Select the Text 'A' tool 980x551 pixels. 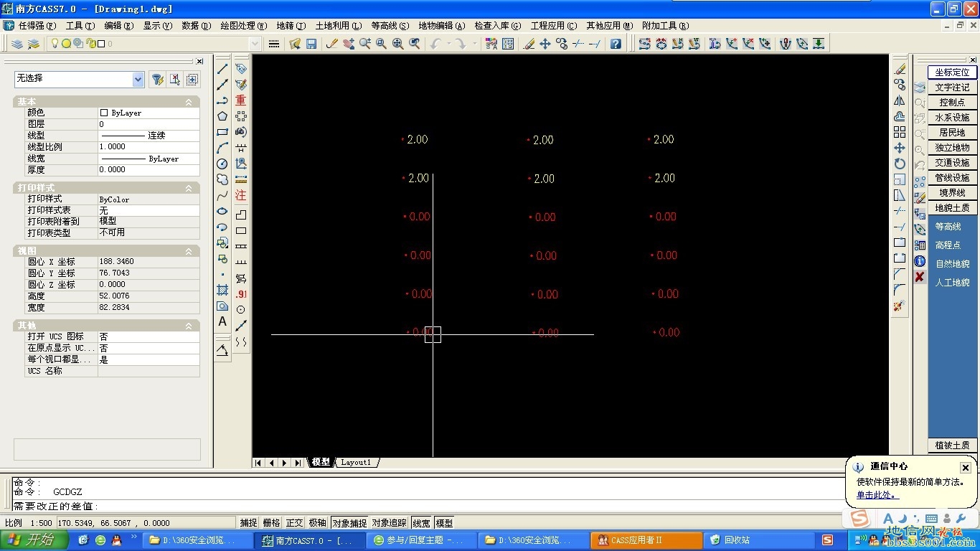pos(222,321)
